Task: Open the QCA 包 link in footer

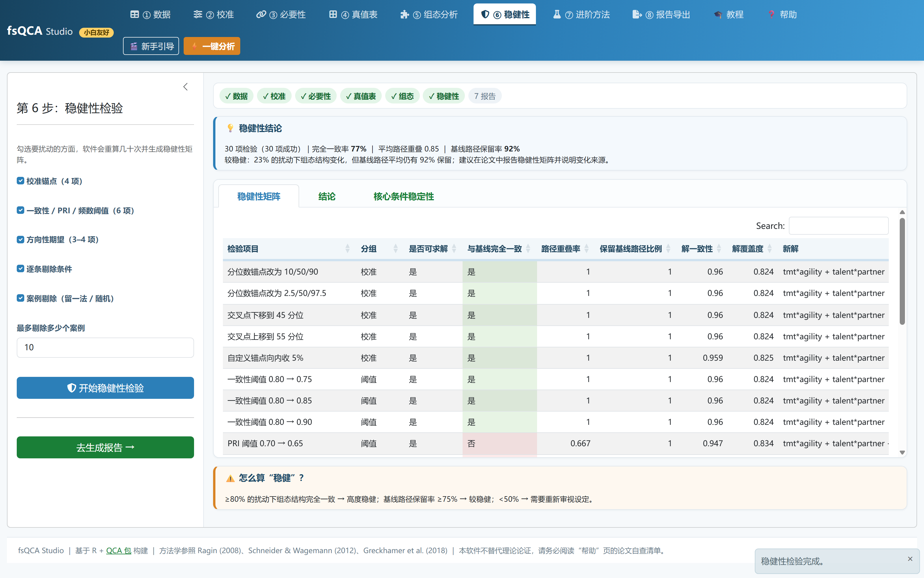Action: point(119,551)
